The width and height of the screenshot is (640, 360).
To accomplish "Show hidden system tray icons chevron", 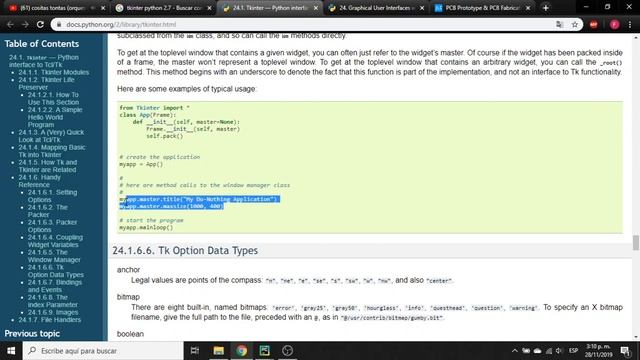I will pos(515,351).
